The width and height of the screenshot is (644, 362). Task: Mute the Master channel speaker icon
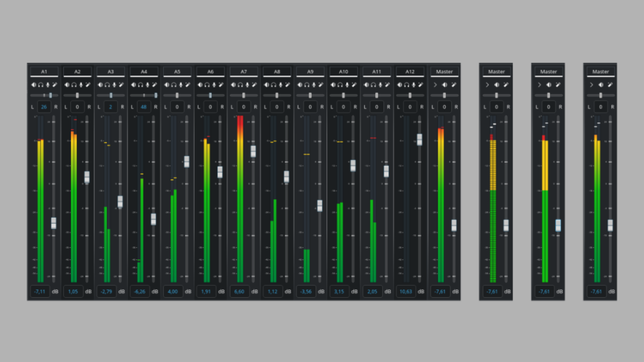point(444,85)
